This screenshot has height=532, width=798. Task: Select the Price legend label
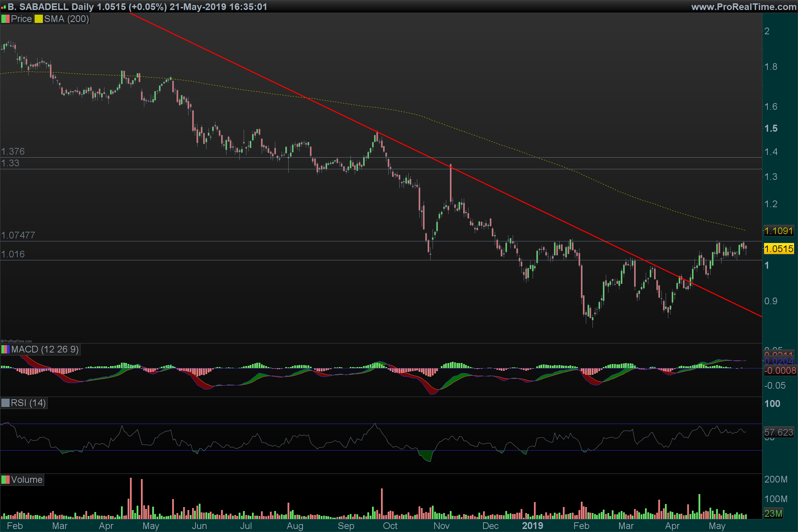pos(21,19)
